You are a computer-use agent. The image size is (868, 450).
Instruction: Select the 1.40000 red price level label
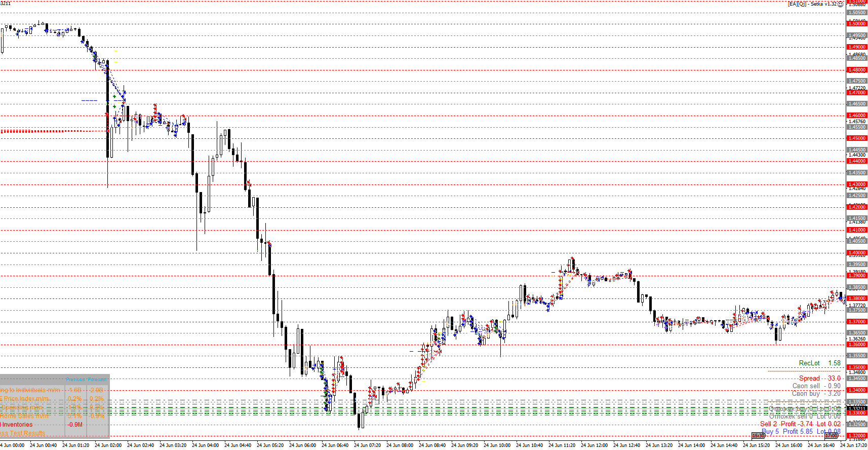click(857, 253)
